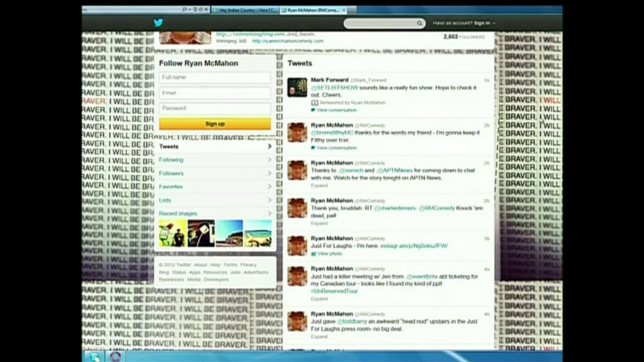The image size is (644, 362).
Task: Open Mark Forward's avatar picture
Action: (297, 87)
